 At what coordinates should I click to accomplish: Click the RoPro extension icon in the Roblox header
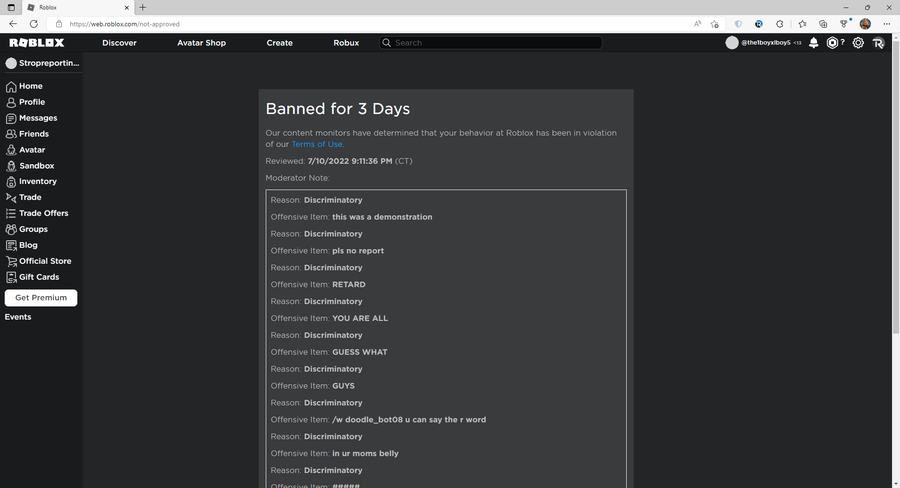(x=878, y=43)
